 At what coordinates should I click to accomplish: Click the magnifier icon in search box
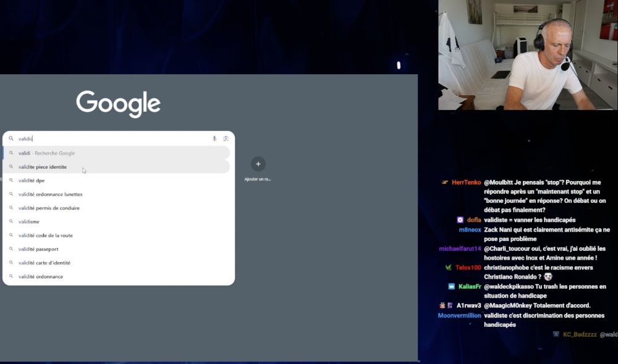[11, 138]
